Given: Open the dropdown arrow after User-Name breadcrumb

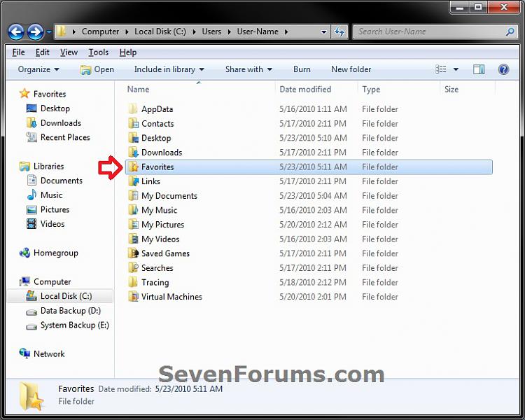Looking at the screenshot, I should click(286, 31).
